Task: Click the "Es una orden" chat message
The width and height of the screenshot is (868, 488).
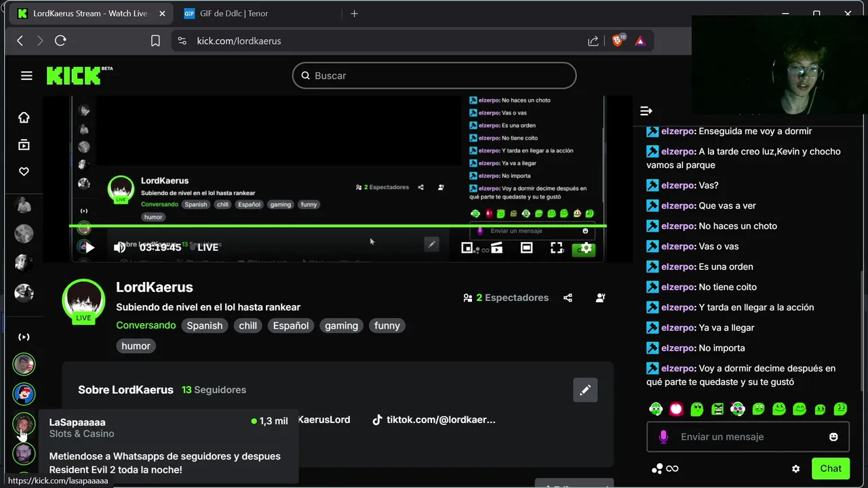Action: coord(726,267)
